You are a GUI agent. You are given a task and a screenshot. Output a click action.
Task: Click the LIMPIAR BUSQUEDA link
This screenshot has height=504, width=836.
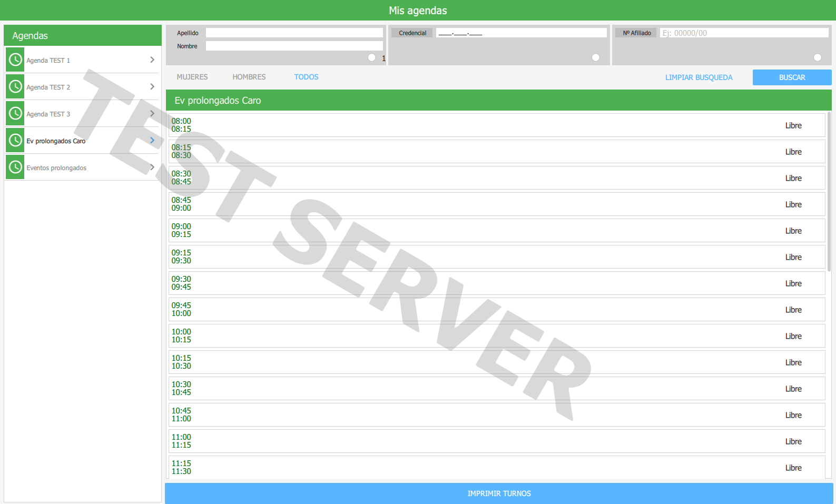click(699, 77)
